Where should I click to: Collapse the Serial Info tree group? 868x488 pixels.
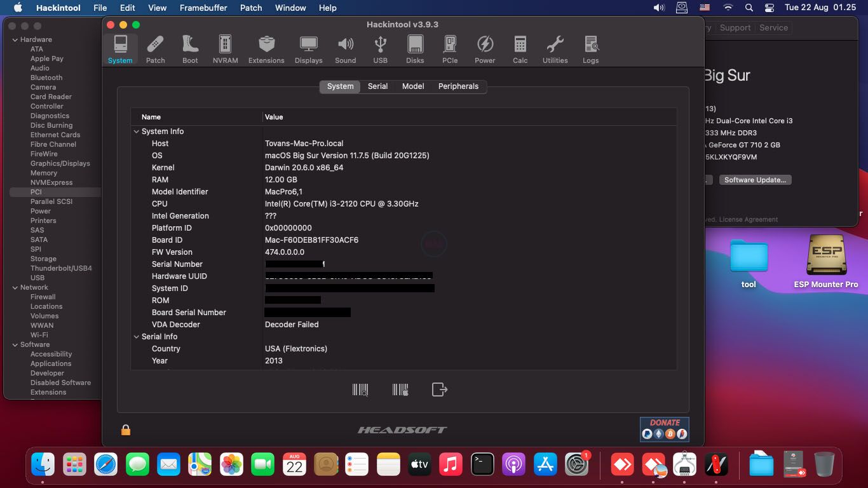(x=137, y=337)
